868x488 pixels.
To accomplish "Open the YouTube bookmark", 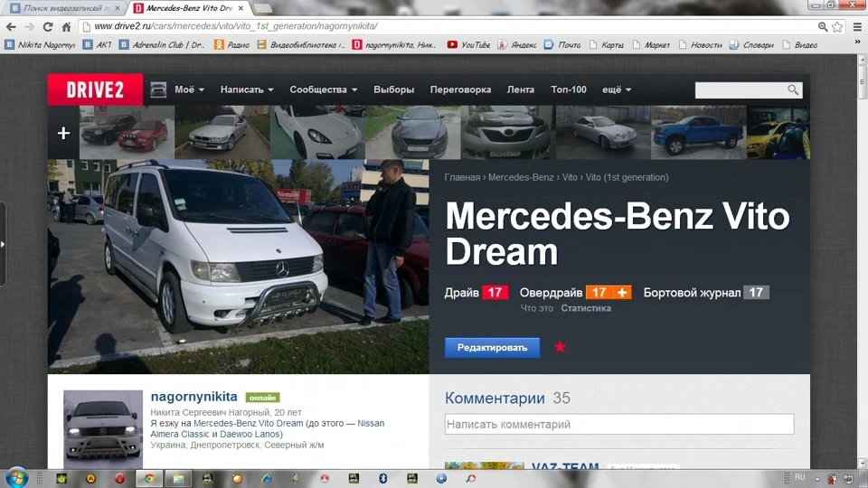I will tap(468, 45).
